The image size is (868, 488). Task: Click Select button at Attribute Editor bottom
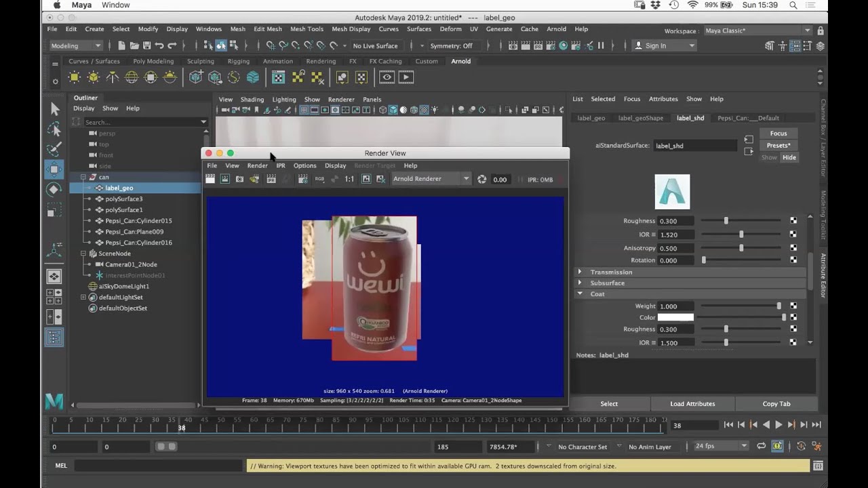[609, 404]
